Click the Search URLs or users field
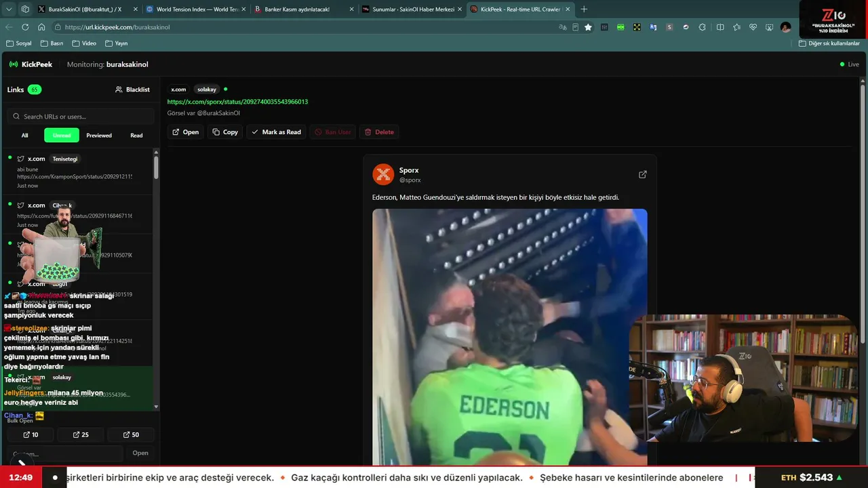This screenshot has width=868, height=488. click(x=81, y=117)
